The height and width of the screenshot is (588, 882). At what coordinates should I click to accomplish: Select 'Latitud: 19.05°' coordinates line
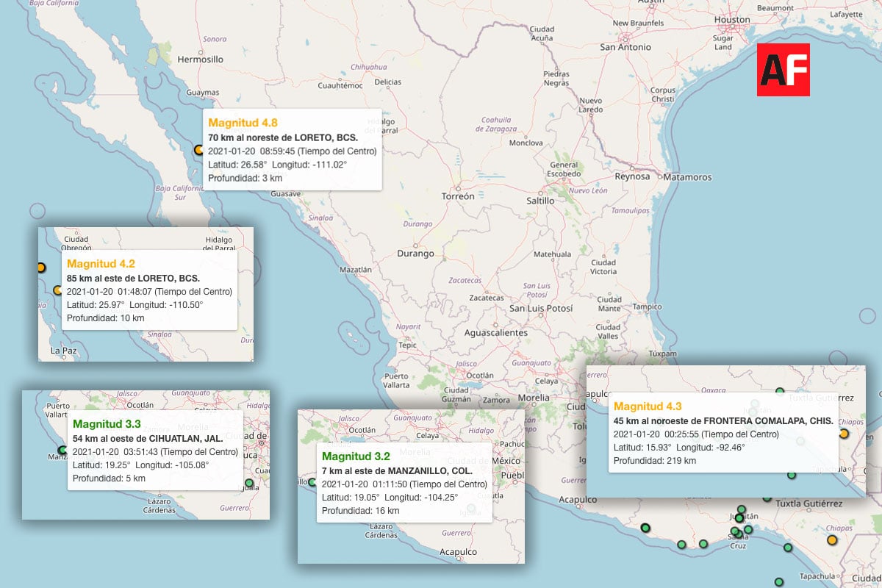(390, 497)
